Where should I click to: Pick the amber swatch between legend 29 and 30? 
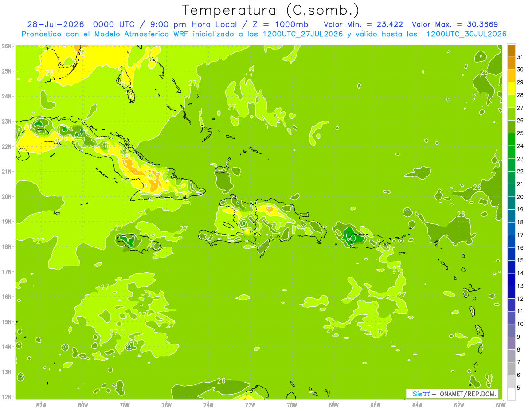pos(511,76)
